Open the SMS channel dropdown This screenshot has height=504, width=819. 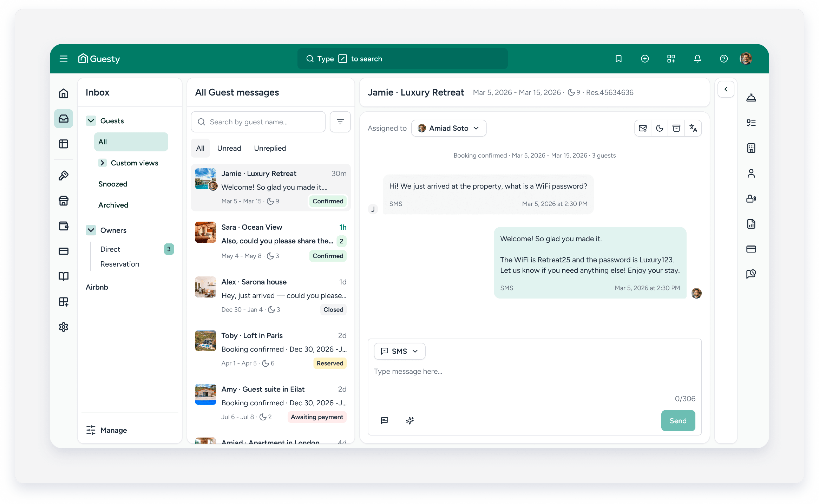(x=399, y=351)
